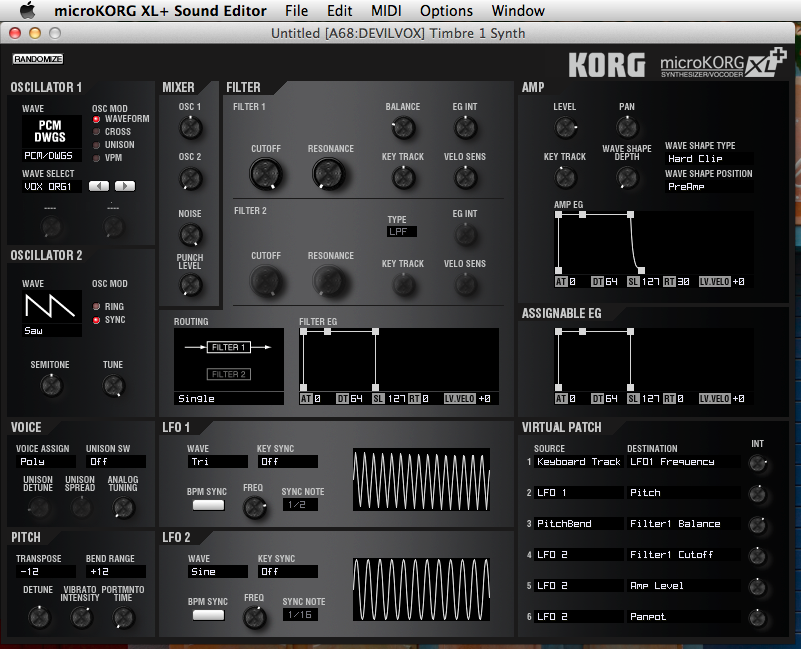Open the File menu
Screen dimensions: 801x649
(x=296, y=11)
